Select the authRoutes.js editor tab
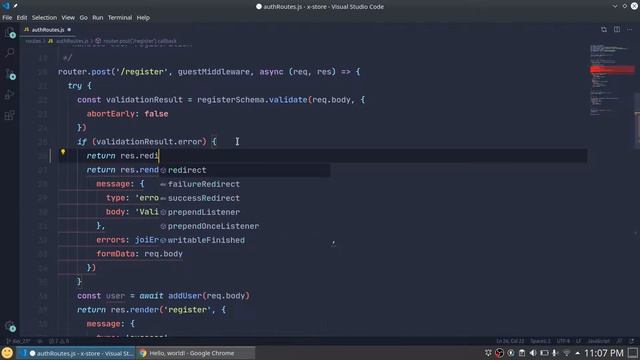Screen dimensions: 640x360 tap(48, 30)
